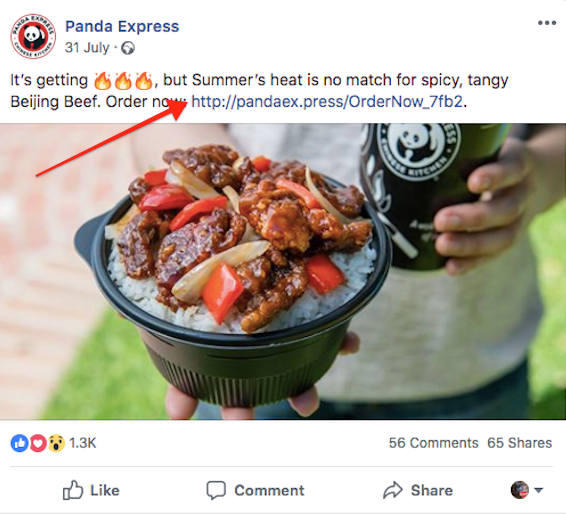View the 1.3K reactions count
566x514 pixels.
(x=83, y=443)
